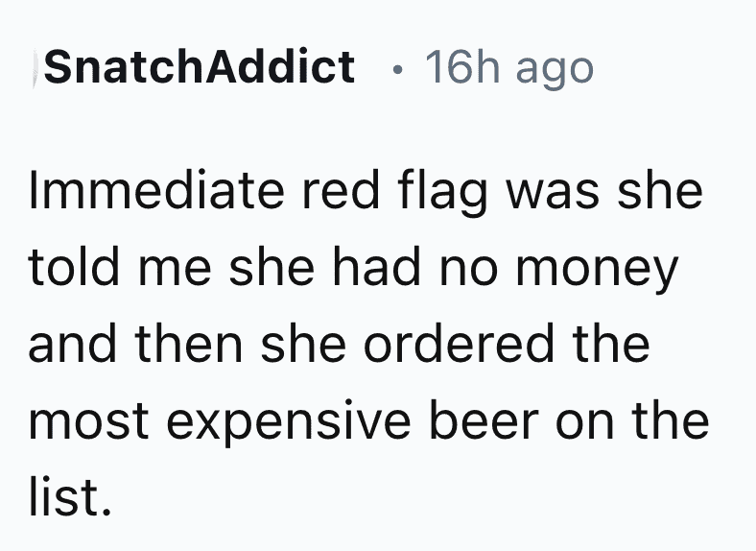
Task: Click the word the ending third line
Action: [611, 344]
